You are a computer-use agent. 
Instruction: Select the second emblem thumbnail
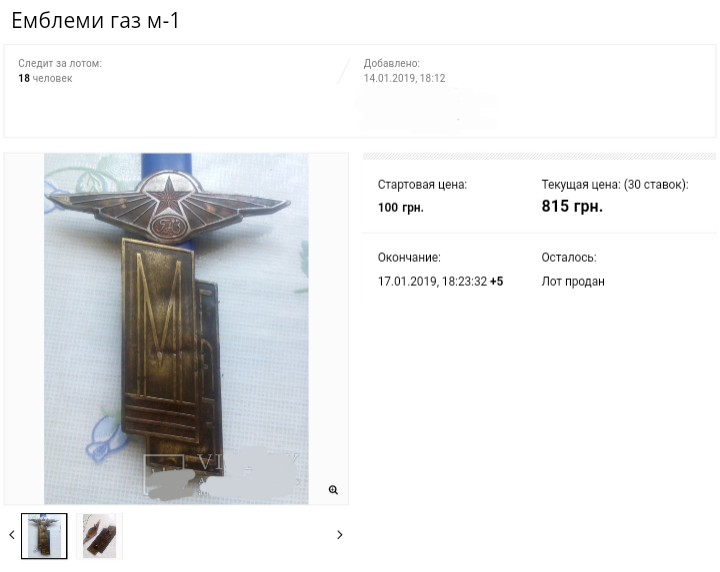(x=99, y=536)
